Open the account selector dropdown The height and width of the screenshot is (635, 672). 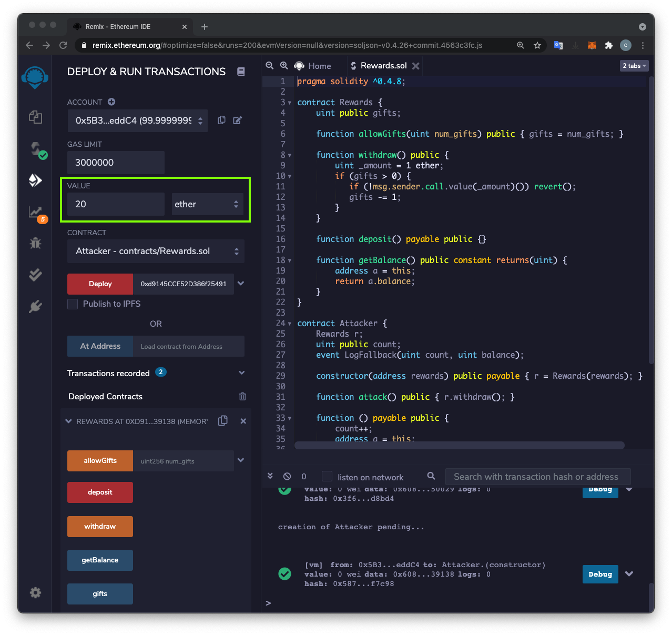(x=138, y=120)
